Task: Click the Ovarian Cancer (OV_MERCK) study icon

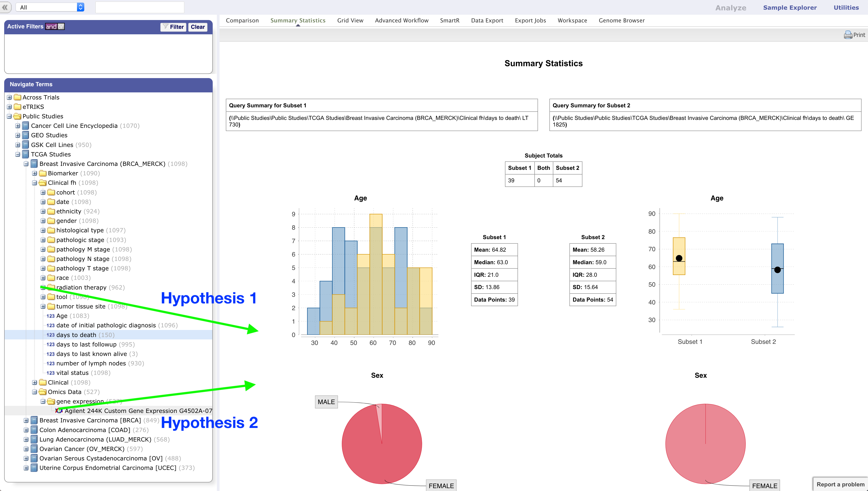Action: click(x=34, y=449)
